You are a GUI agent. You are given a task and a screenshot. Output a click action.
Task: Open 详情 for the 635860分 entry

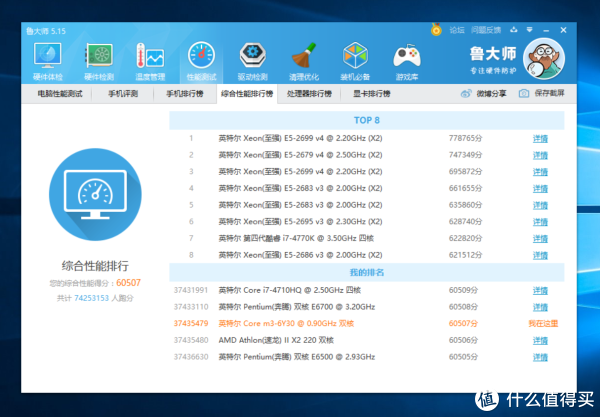pyautogui.click(x=540, y=205)
